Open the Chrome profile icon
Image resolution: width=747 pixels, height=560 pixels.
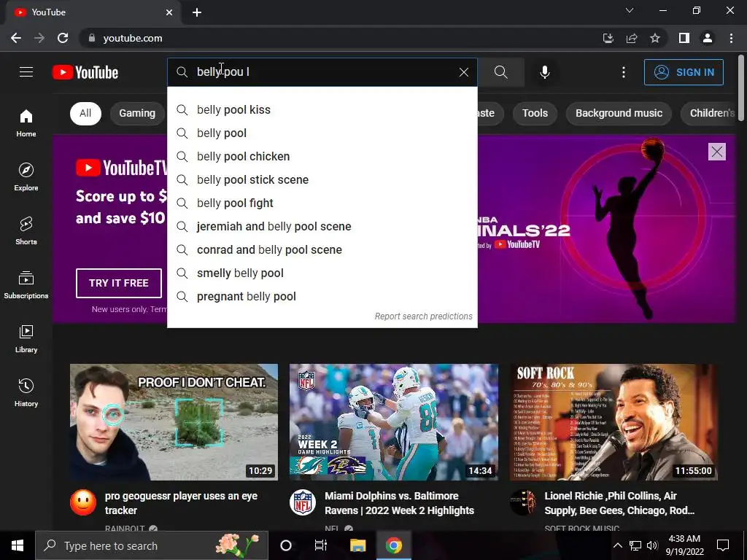coord(708,38)
